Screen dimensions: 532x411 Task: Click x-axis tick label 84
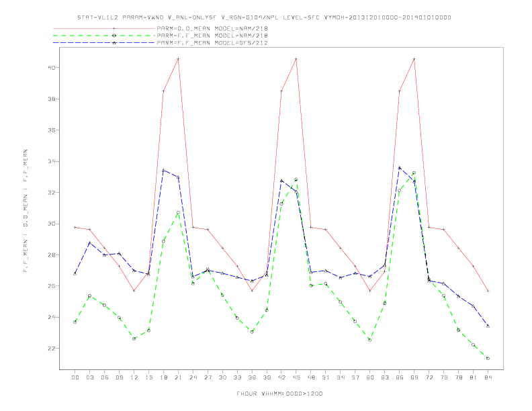click(x=488, y=377)
